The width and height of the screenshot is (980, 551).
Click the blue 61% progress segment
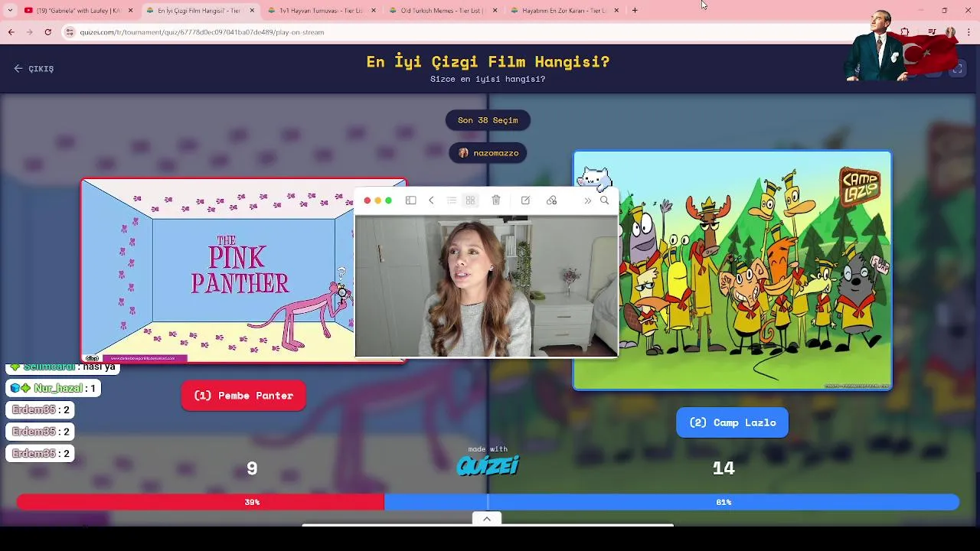click(671, 502)
